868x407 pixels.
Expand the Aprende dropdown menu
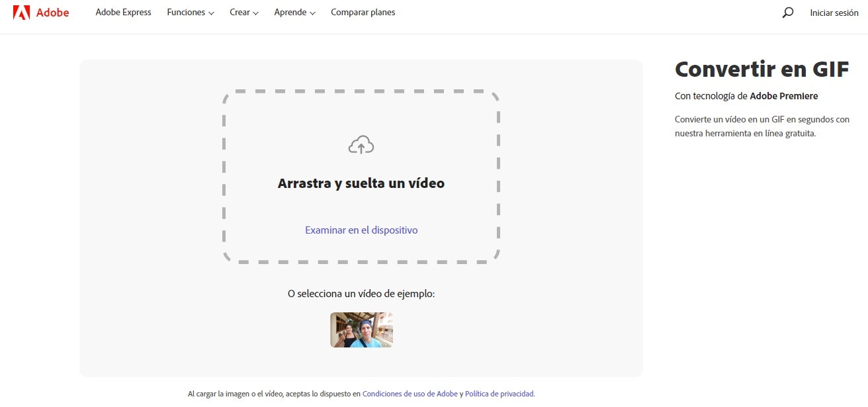click(x=294, y=13)
